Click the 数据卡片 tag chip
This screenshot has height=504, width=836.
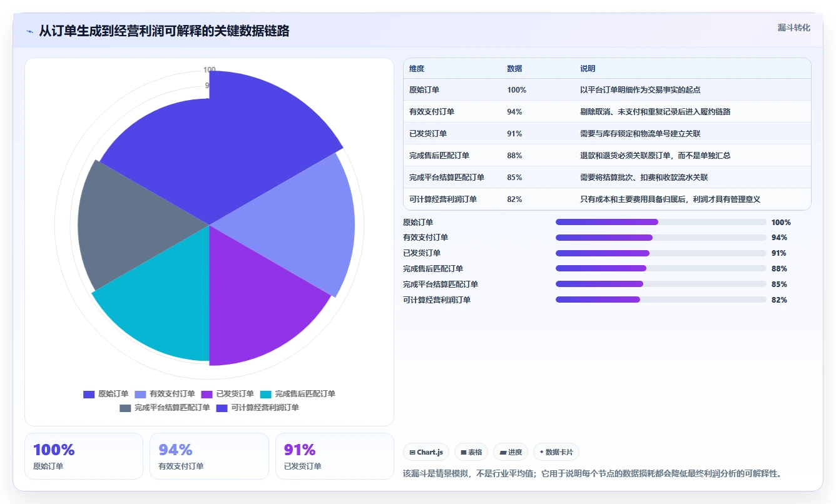556,452
